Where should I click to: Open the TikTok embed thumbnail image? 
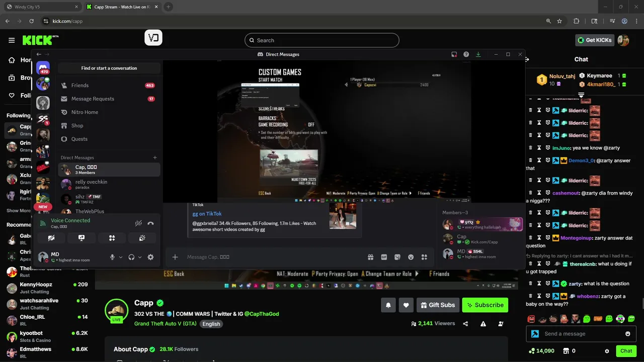click(343, 216)
